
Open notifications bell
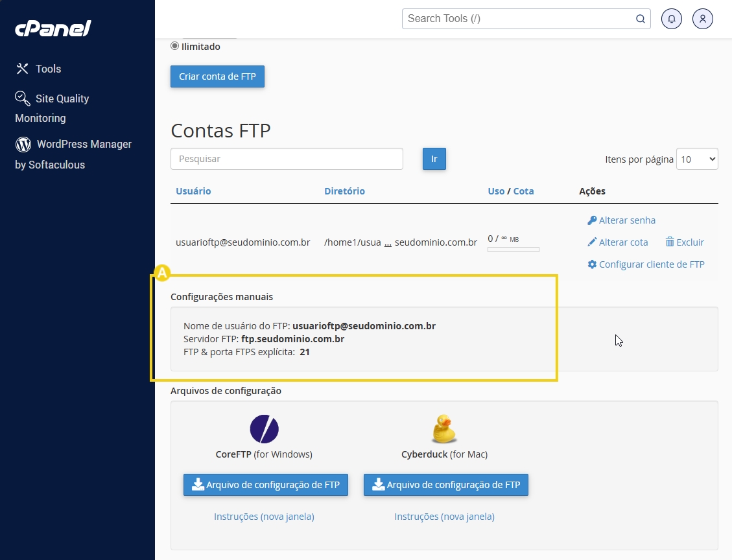[x=671, y=19]
